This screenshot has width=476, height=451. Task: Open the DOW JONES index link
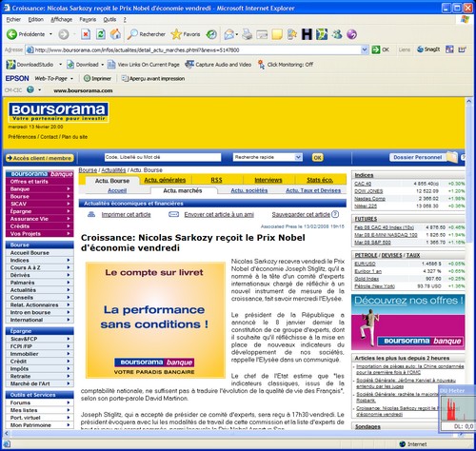[368, 191]
